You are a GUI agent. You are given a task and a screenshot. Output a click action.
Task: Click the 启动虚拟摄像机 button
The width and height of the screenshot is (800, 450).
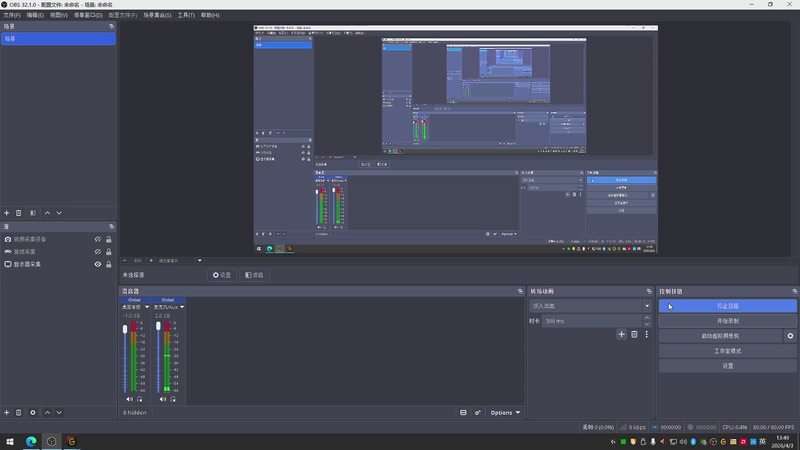click(720, 336)
